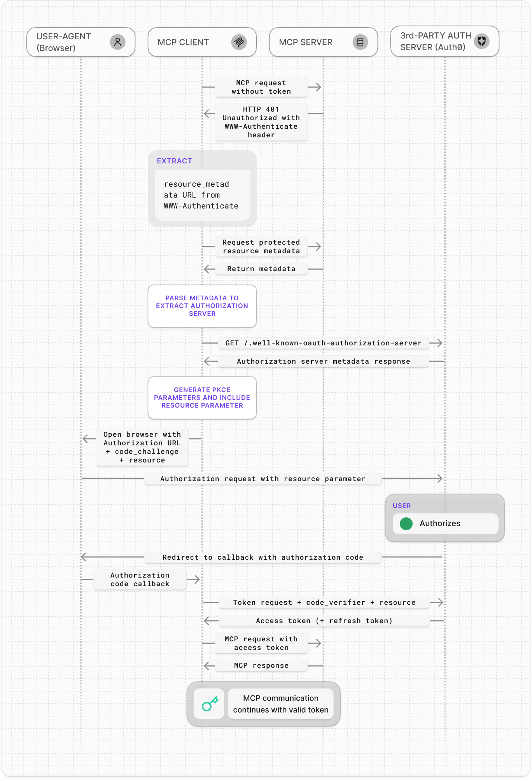Image resolution: width=532 pixels, height=781 pixels.
Task: Click 'Redirect to callback with authorization code' label
Action: point(263,557)
